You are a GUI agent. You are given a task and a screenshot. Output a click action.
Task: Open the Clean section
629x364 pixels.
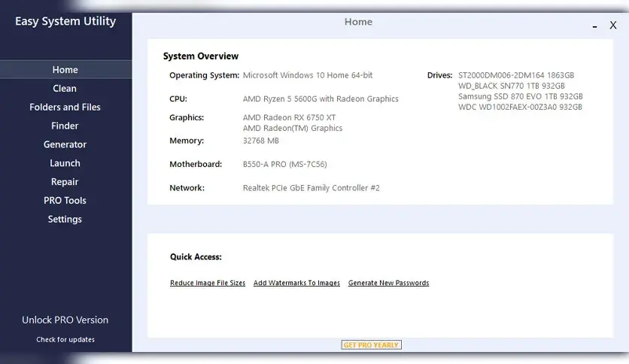65,89
